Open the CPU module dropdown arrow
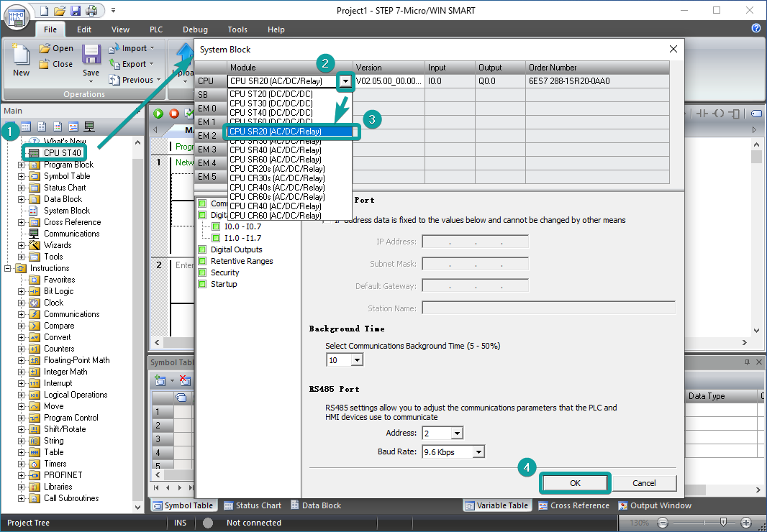This screenshot has height=532, width=767. (346, 81)
